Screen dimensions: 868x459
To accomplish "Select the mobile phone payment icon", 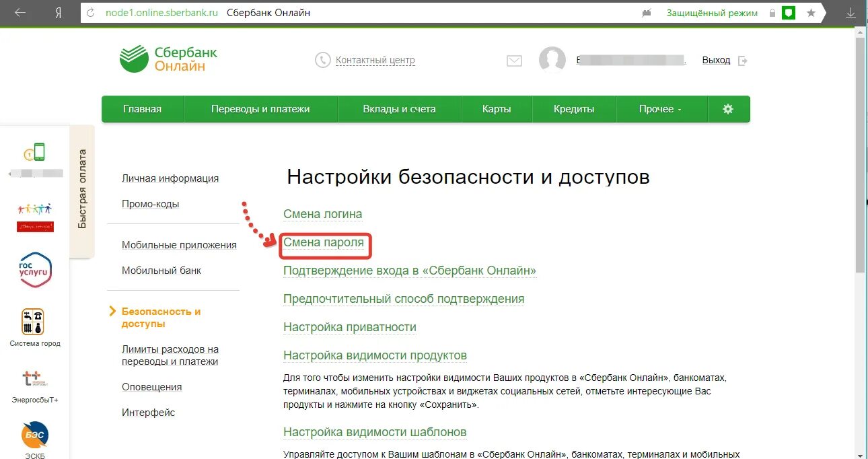I will click(35, 152).
